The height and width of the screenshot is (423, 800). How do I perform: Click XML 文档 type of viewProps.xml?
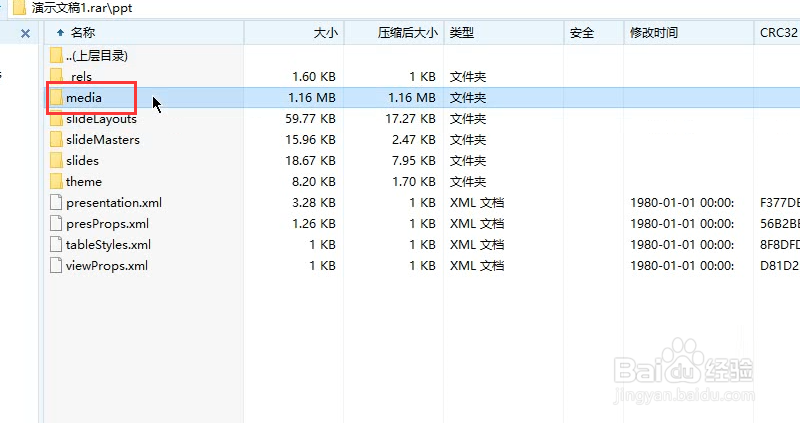coord(477,265)
